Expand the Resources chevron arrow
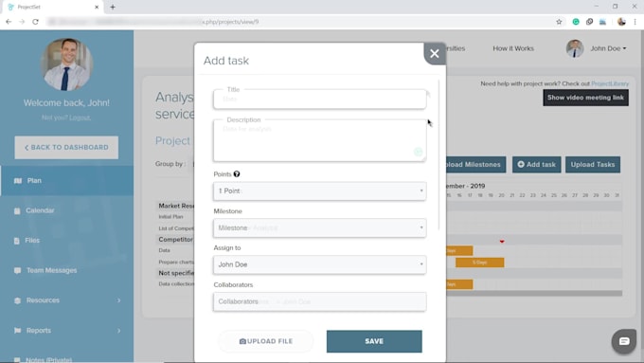 point(119,300)
